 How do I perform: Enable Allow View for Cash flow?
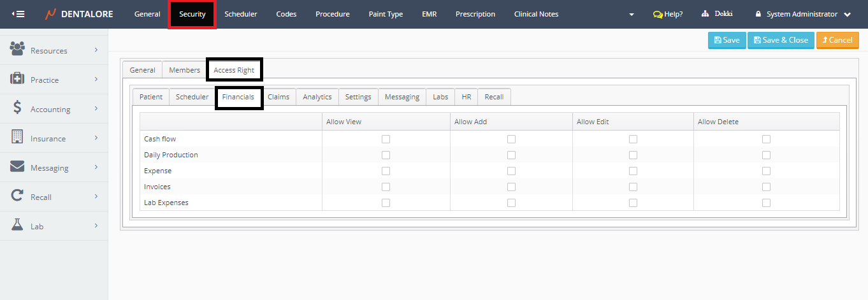tap(386, 139)
